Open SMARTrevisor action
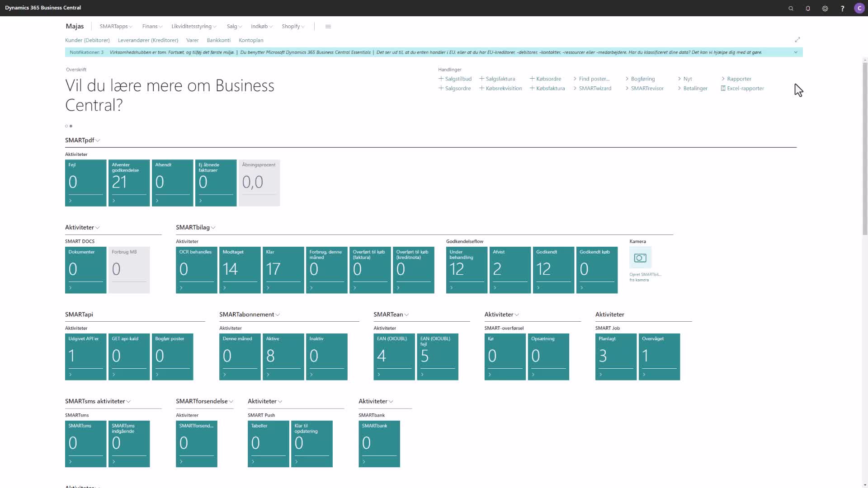Viewport: 868px width, 488px height. (x=645, y=89)
